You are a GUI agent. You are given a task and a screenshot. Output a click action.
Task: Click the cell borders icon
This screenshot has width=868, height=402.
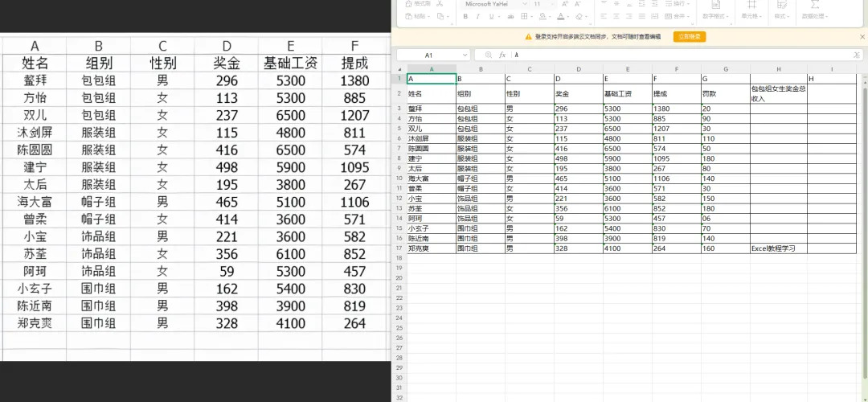(524, 16)
